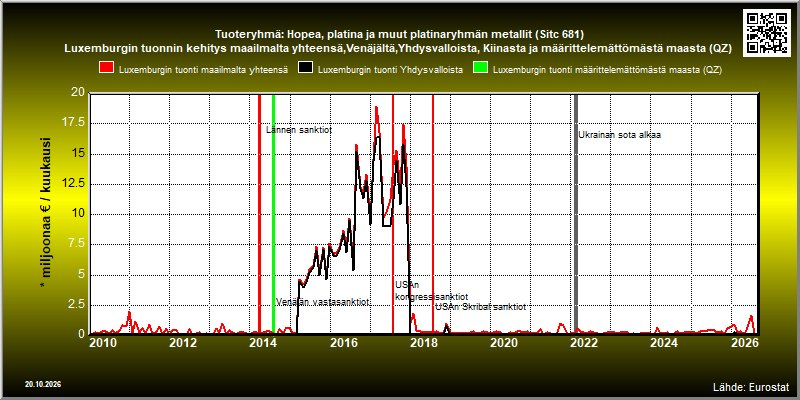This screenshot has width=800, height=400.
Task: Click the x-axis label 2024
Action: tap(663, 342)
